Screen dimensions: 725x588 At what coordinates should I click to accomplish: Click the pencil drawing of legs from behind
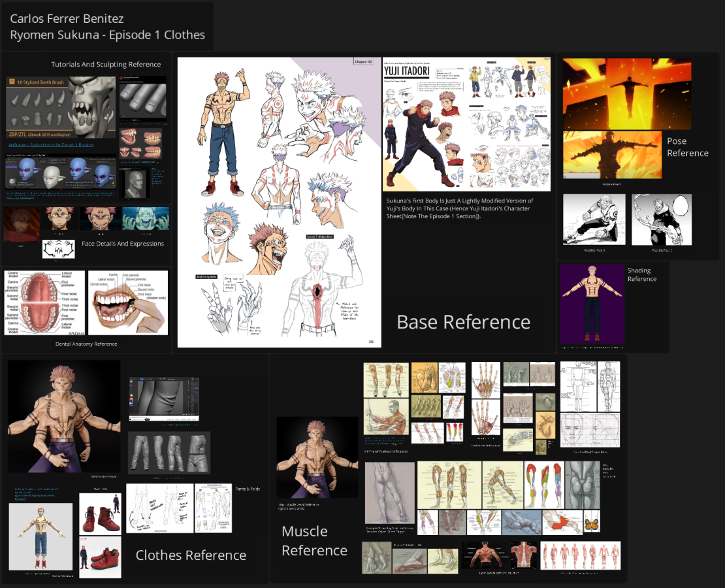[390, 493]
